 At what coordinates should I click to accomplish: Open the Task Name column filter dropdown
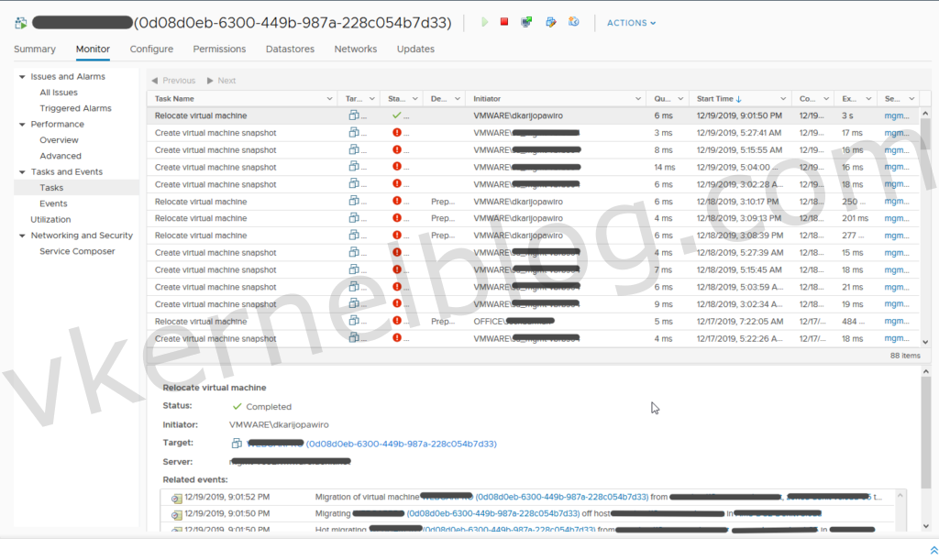329,98
